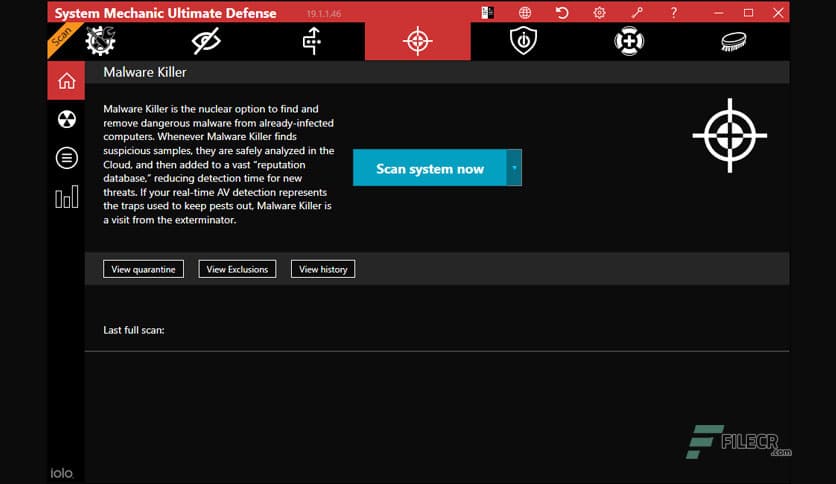Open the Search and Recover lifebuoy tab

tap(629, 41)
